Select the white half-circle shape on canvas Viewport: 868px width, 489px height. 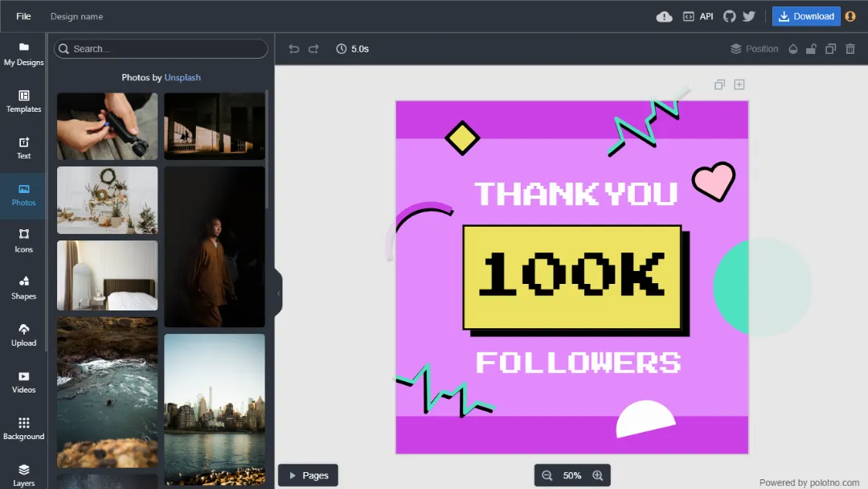645,419
